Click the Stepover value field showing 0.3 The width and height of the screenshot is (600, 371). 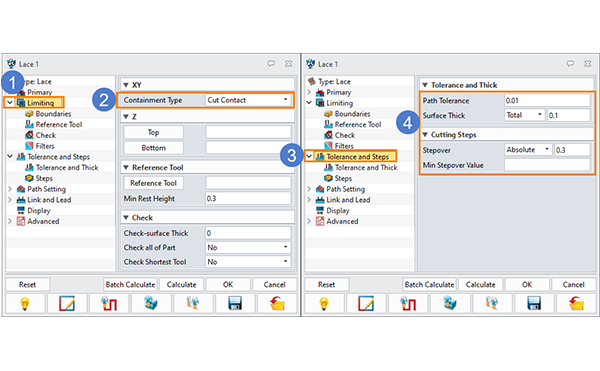572,150
